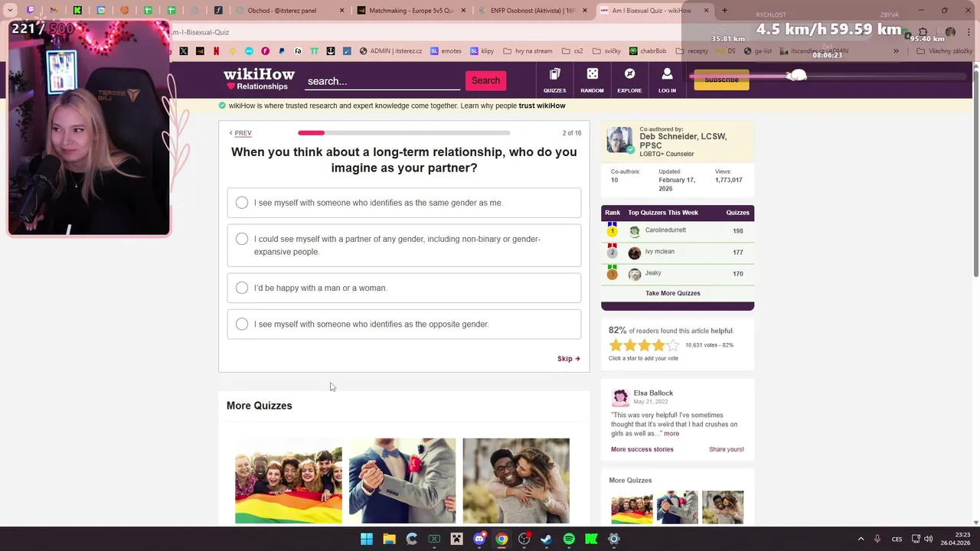
Task: Open the svíčky bookmark folder
Action: (x=606, y=51)
